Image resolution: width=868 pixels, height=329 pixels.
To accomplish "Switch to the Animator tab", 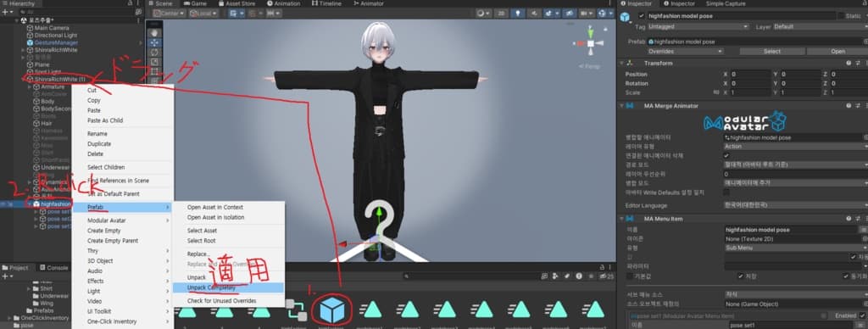I will [368, 3].
